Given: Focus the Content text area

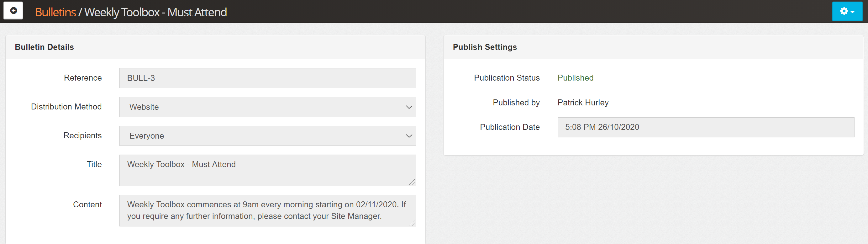Looking at the screenshot, I should tap(267, 210).
